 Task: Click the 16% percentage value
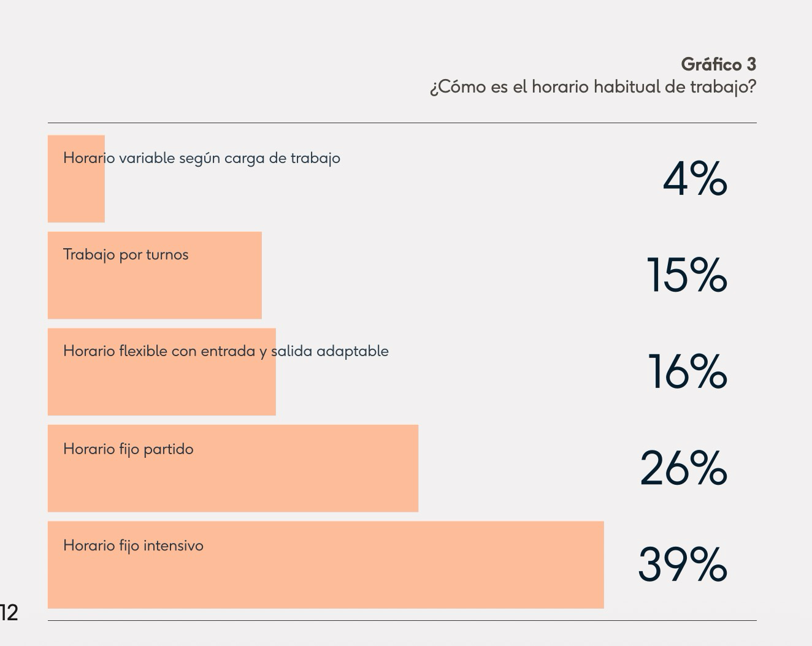click(x=688, y=372)
